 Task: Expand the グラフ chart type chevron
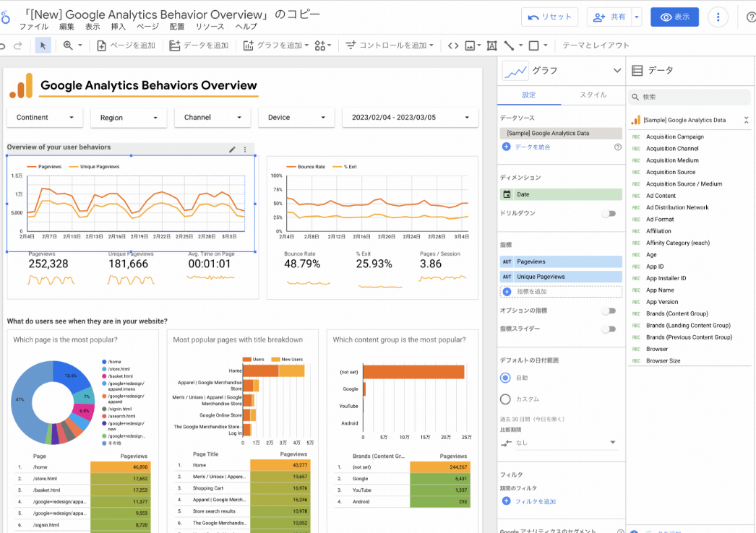tap(617, 71)
